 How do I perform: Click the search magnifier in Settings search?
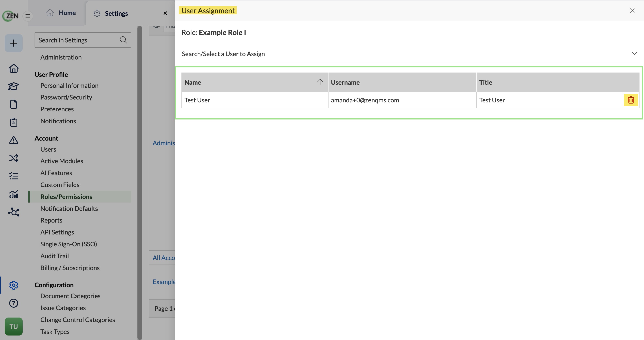pos(123,40)
